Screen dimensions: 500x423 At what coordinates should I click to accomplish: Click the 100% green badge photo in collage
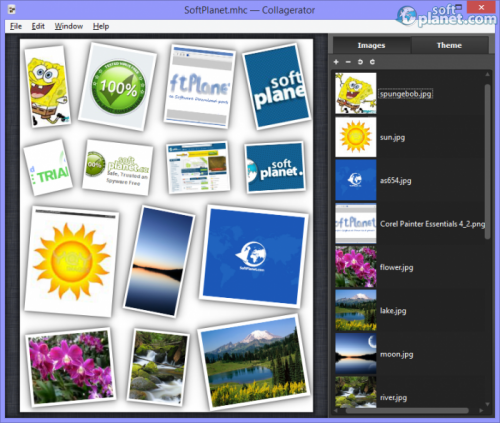point(118,87)
